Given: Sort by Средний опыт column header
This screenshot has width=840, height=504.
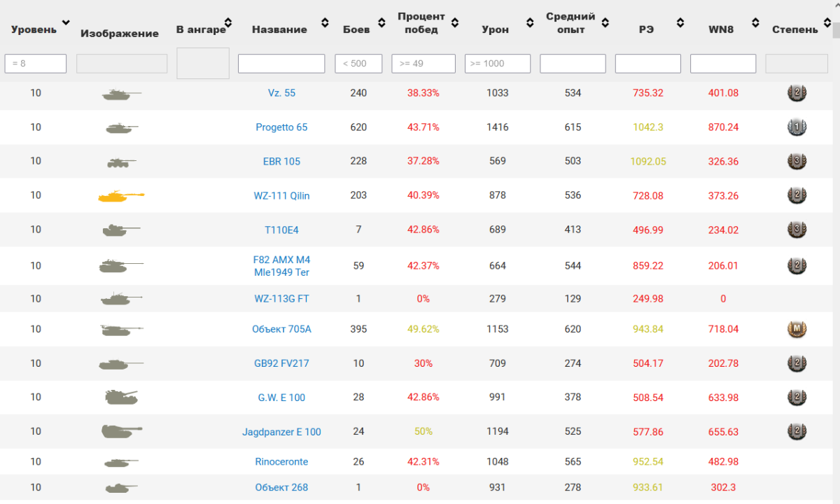Looking at the screenshot, I should [570, 22].
